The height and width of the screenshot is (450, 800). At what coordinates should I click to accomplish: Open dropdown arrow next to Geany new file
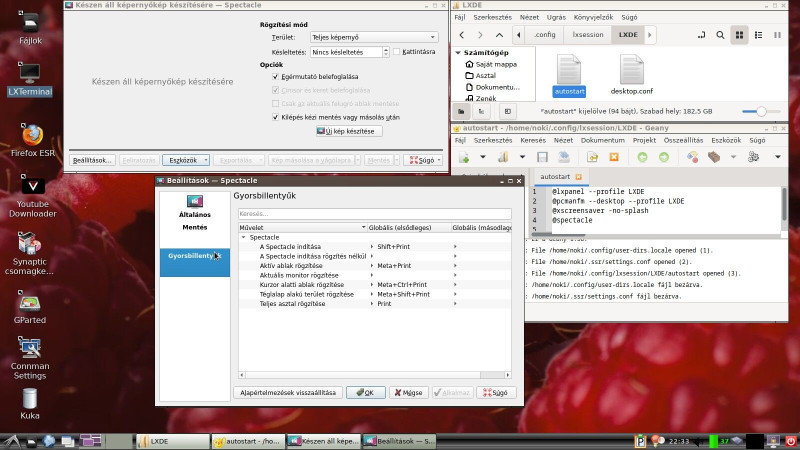point(483,157)
